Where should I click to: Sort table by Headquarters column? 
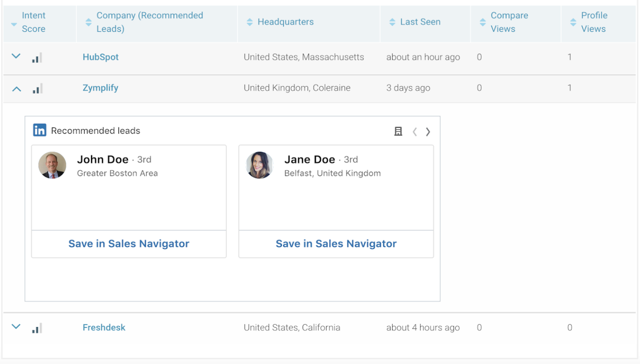pyautogui.click(x=250, y=22)
